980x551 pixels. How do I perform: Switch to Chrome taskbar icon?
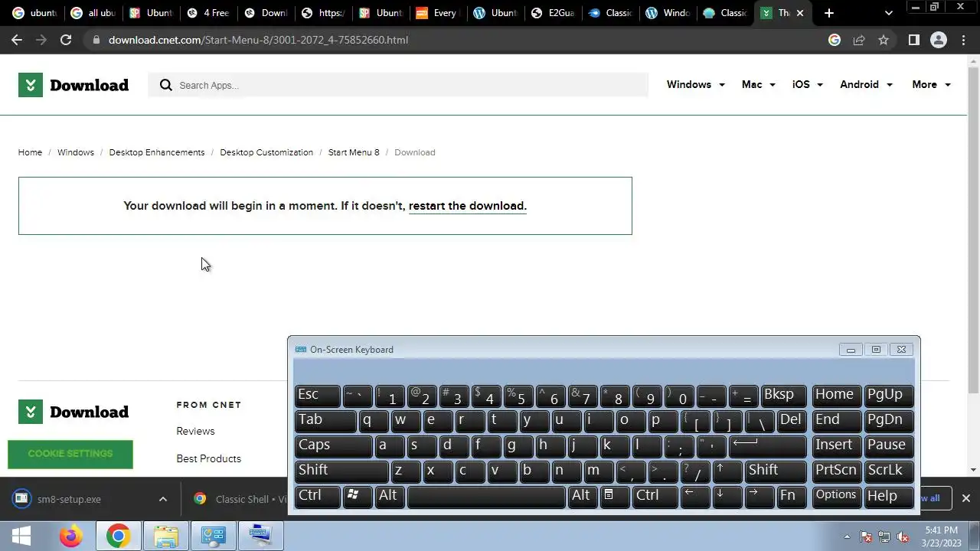tap(118, 536)
